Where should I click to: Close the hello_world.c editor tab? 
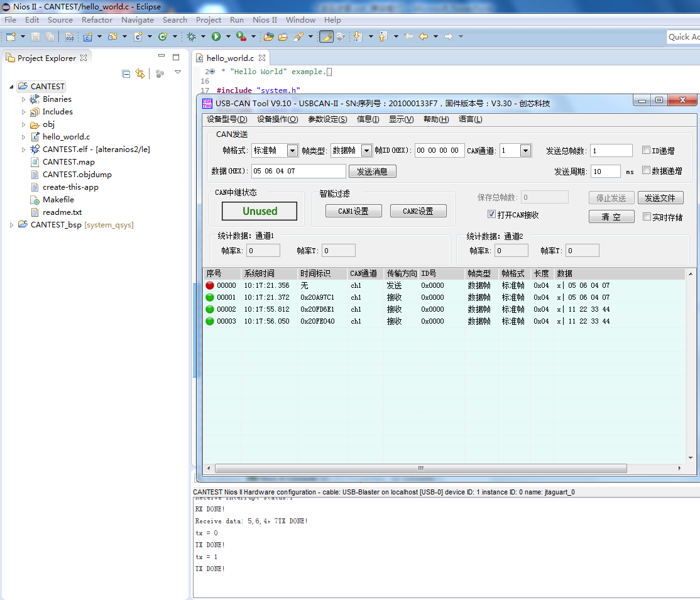click(x=262, y=58)
